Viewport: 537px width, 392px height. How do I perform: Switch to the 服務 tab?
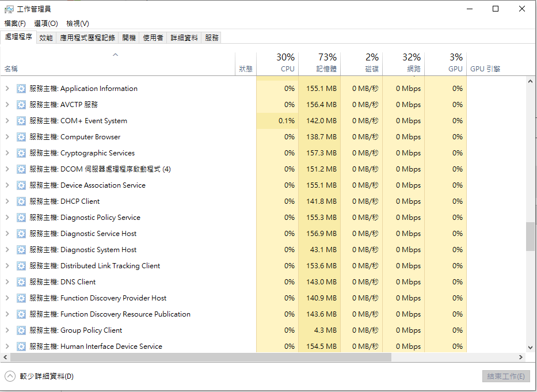coord(212,37)
